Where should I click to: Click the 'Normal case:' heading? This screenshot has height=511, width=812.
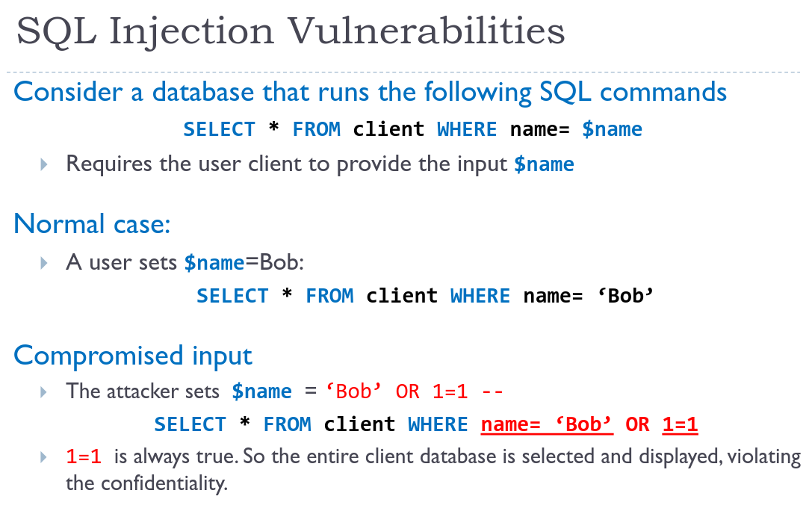click(92, 224)
